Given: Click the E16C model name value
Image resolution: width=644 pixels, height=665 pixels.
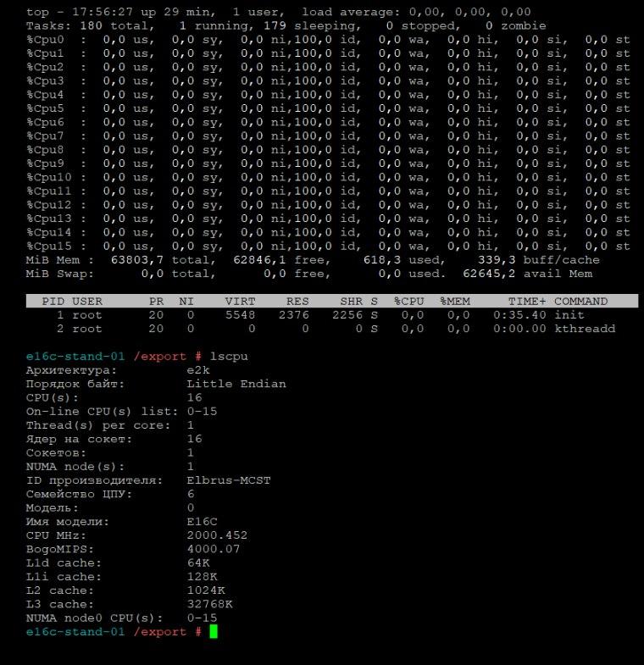Looking at the screenshot, I should pos(202,522).
